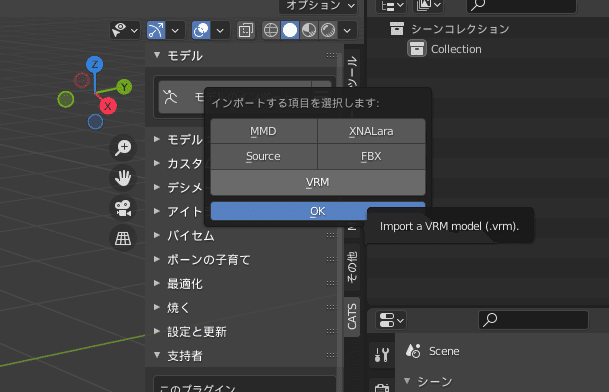Open the ツール sidebar tab

click(x=352, y=72)
